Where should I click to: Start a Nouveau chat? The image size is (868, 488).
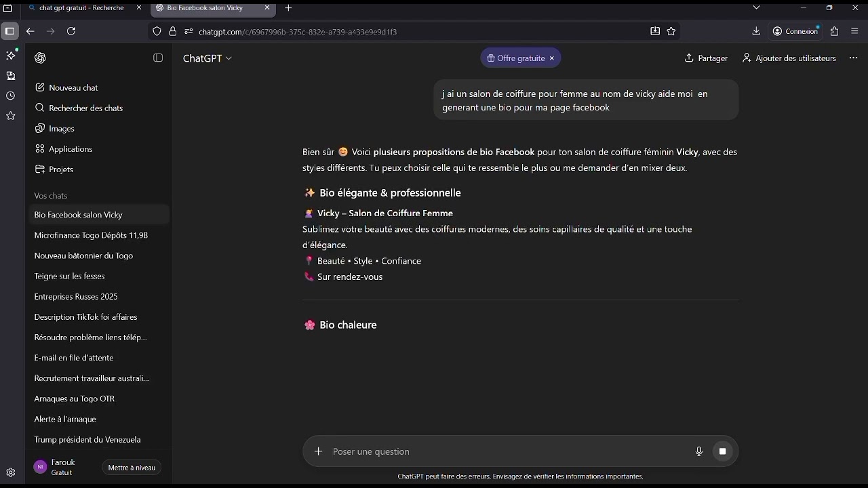point(98,87)
